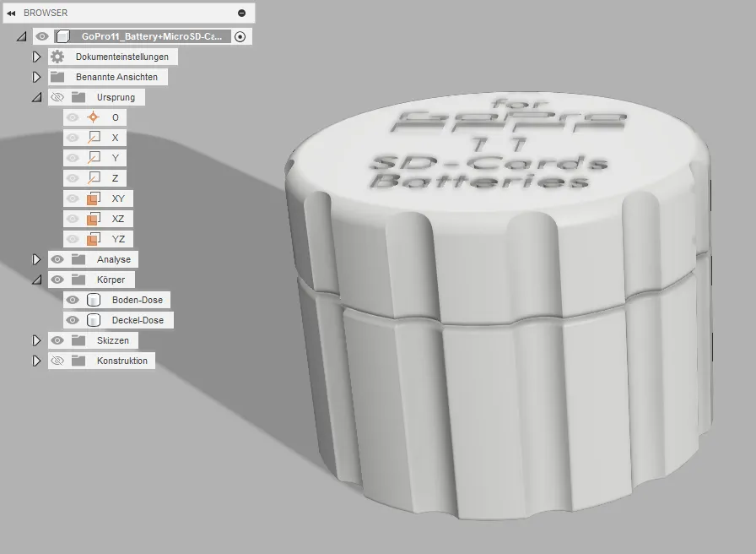Toggle visibility of XZ plane

click(x=73, y=219)
